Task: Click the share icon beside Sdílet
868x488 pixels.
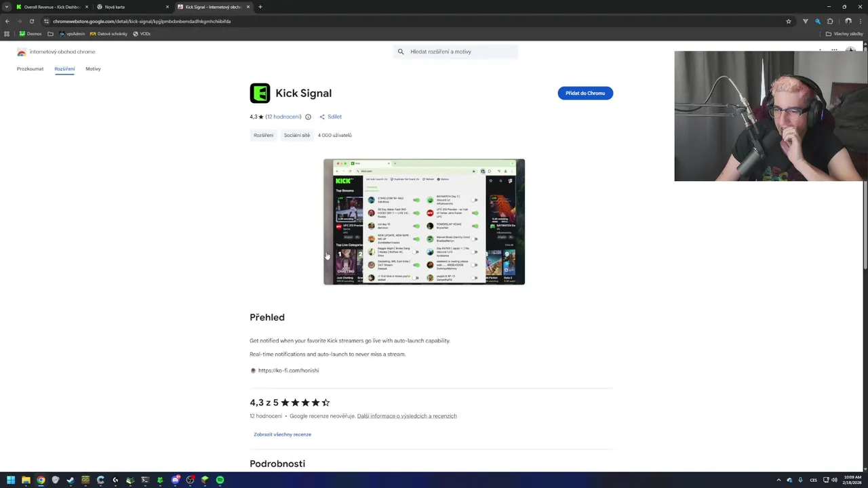Action: (x=322, y=117)
